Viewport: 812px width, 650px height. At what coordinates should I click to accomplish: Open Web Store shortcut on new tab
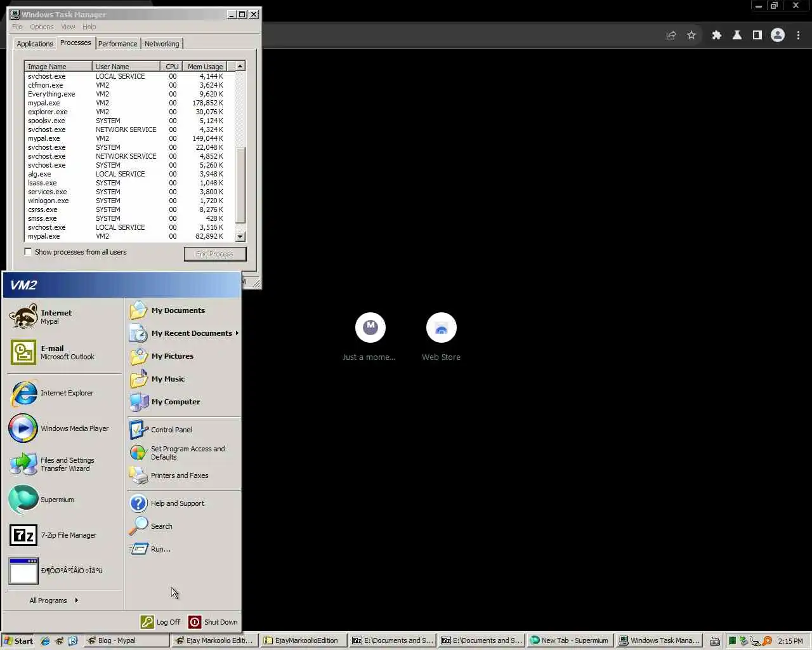coord(442,337)
